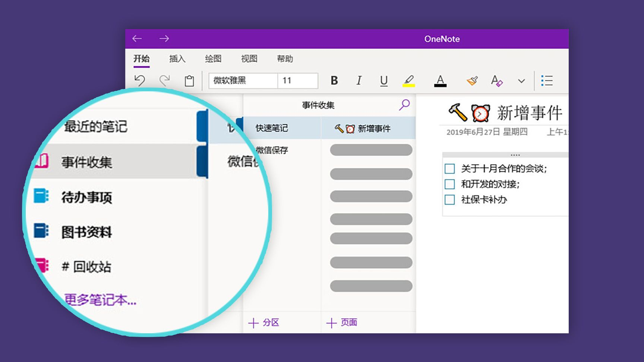Screen dimensions: 644x362
Task: Check the 关于十月合作的会谈 checkbox
Action: click(449, 169)
